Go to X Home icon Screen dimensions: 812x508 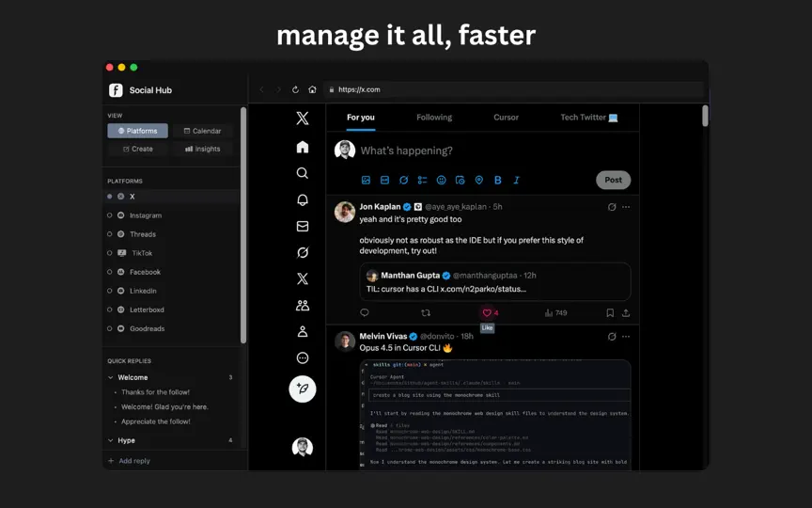click(x=303, y=147)
